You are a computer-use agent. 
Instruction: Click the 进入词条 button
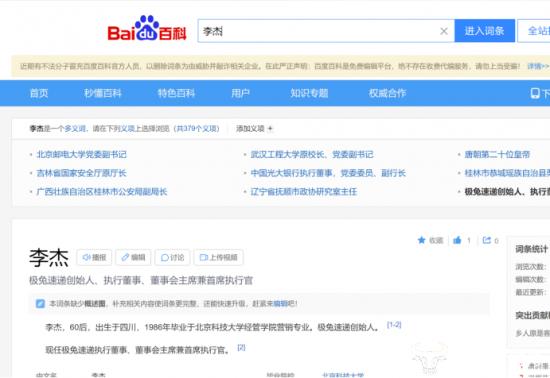point(485,31)
